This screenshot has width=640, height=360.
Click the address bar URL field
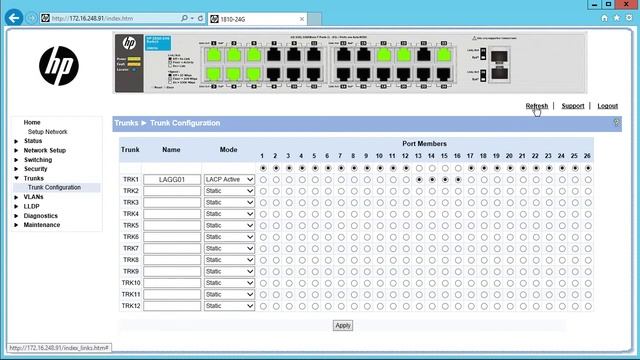(110, 18)
